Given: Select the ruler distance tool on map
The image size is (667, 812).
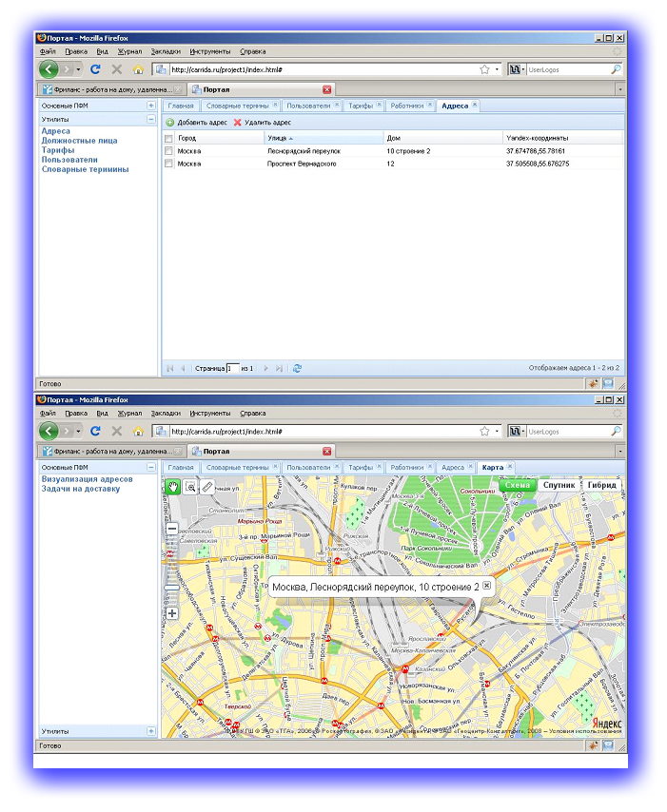Looking at the screenshot, I should coord(207,488).
